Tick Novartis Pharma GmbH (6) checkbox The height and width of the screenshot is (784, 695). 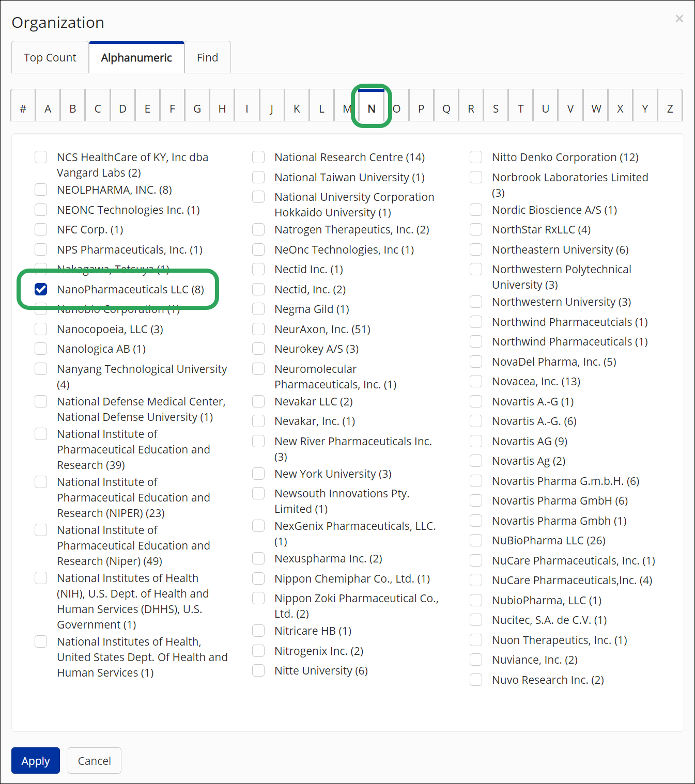(476, 500)
